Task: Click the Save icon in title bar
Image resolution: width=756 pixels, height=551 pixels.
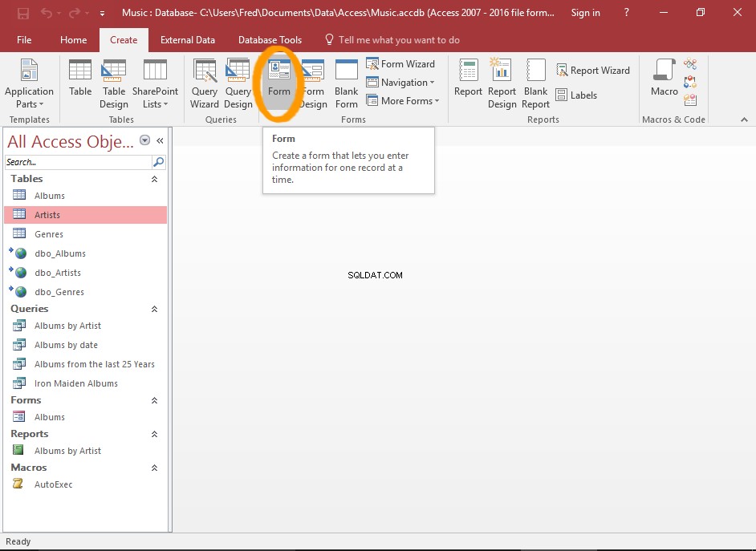Action: coord(22,13)
